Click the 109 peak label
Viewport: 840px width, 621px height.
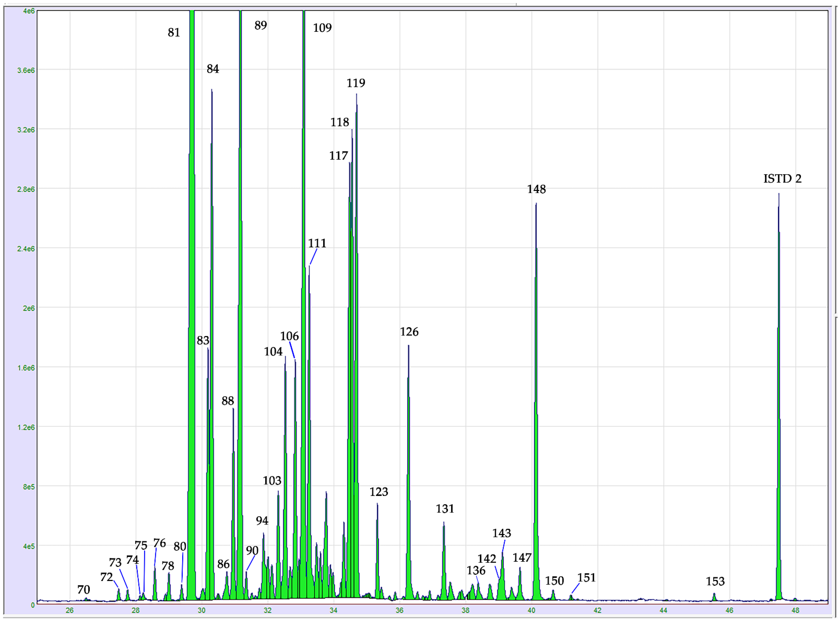pyautogui.click(x=322, y=28)
